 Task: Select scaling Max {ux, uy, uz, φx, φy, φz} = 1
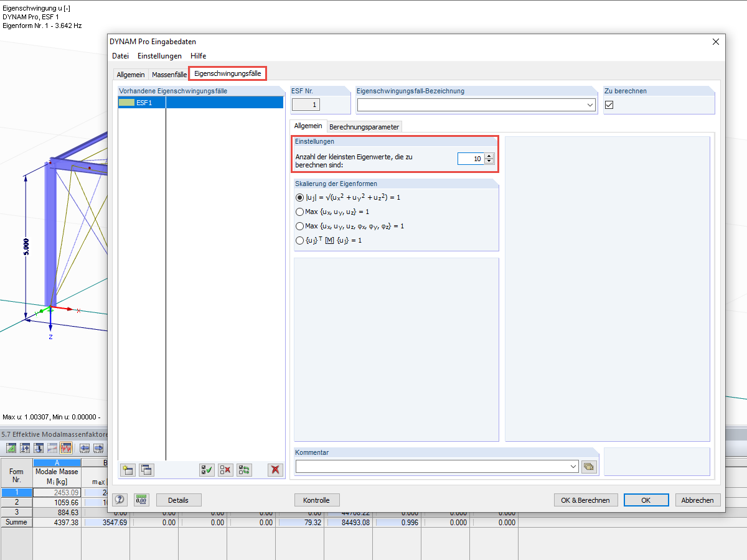pyautogui.click(x=300, y=226)
